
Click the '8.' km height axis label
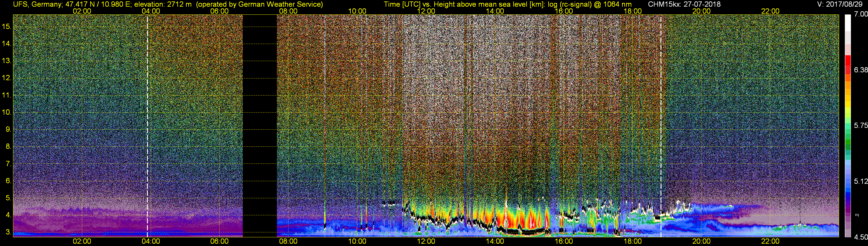point(9,147)
